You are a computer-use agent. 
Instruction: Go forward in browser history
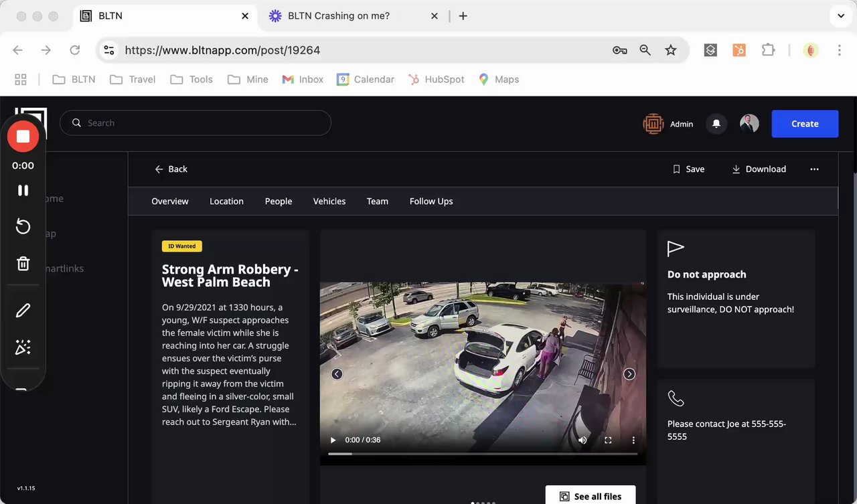pos(46,50)
